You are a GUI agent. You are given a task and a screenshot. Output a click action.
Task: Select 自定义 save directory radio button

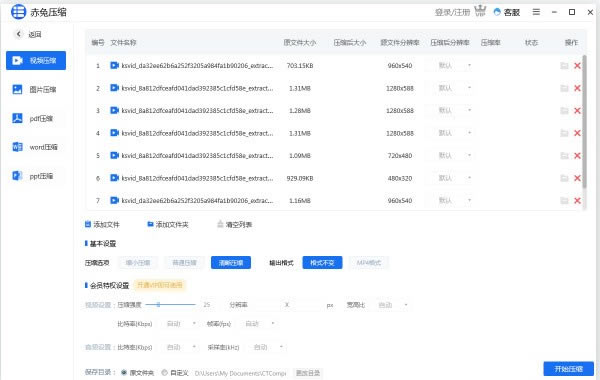coord(165,372)
